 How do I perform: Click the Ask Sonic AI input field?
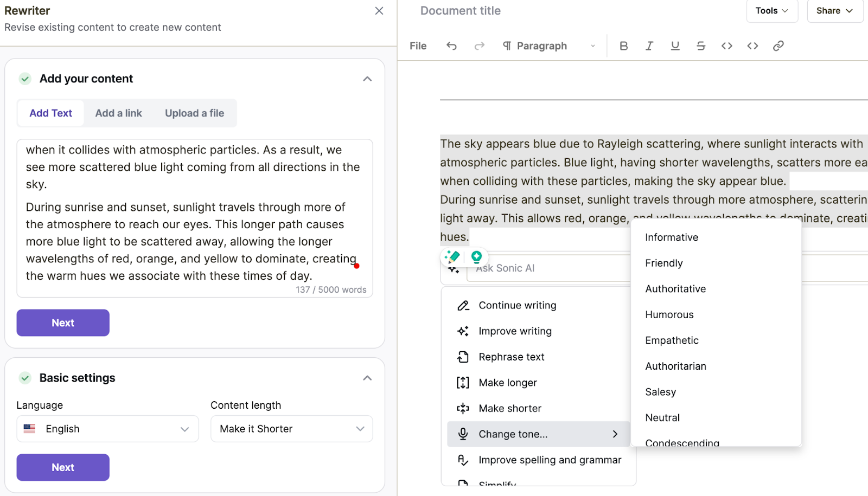pyautogui.click(x=548, y=268)
